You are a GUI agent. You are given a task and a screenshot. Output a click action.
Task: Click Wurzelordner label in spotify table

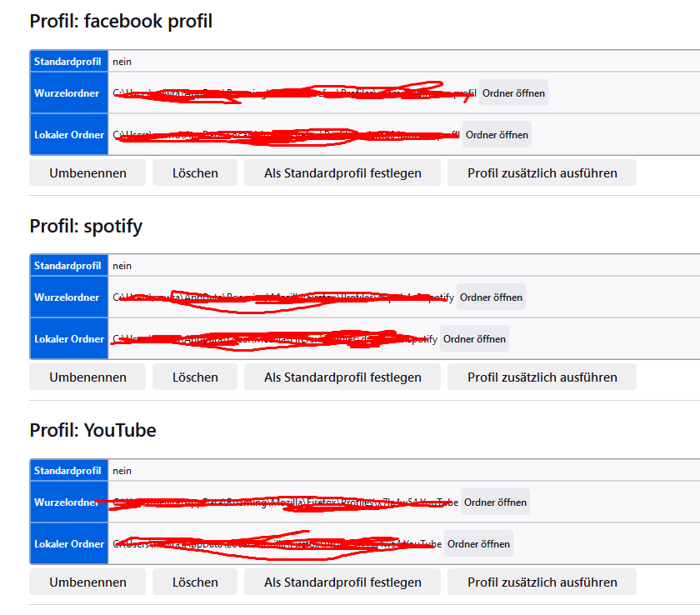point(67,297)
